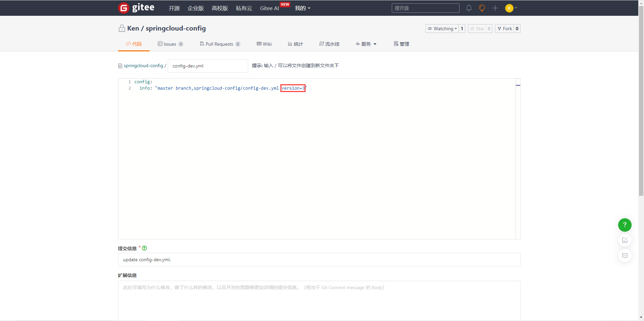Click the file icon in the breadcrumb
This screenshot has width=644, height=321.
coord(120,65)
